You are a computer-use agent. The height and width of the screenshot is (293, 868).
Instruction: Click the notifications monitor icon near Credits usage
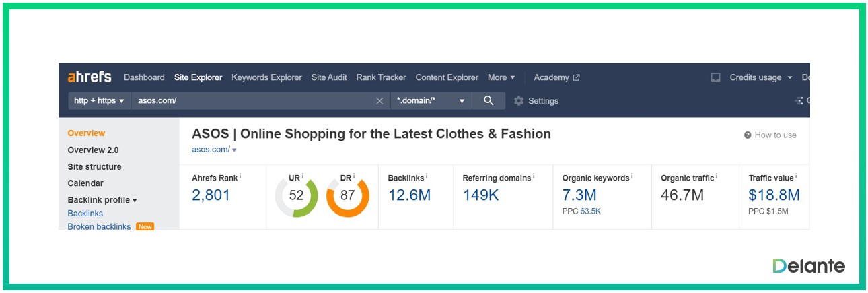pyautogui.click(x=715, y=77)
